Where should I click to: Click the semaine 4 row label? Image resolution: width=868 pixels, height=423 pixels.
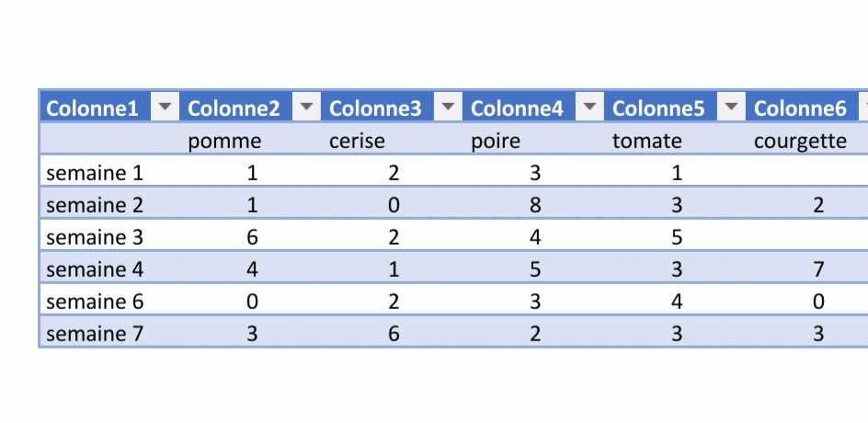click(x=94, y=269)
